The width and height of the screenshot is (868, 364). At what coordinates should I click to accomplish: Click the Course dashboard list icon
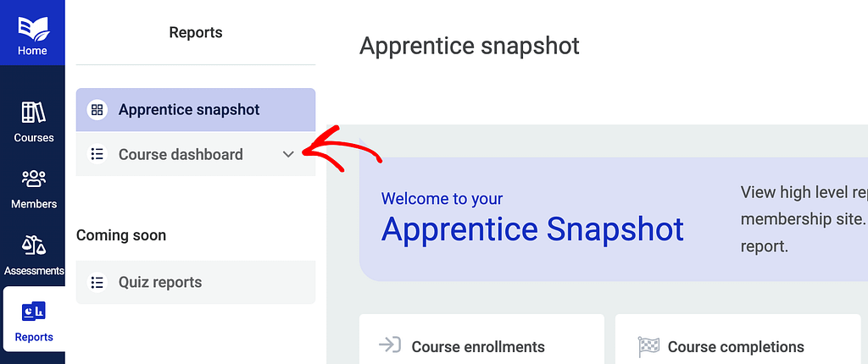(97, 154)
